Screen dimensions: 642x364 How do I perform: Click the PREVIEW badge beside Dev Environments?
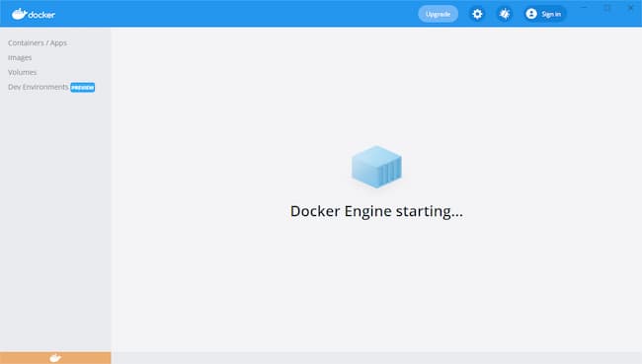[x=82, y=87]
